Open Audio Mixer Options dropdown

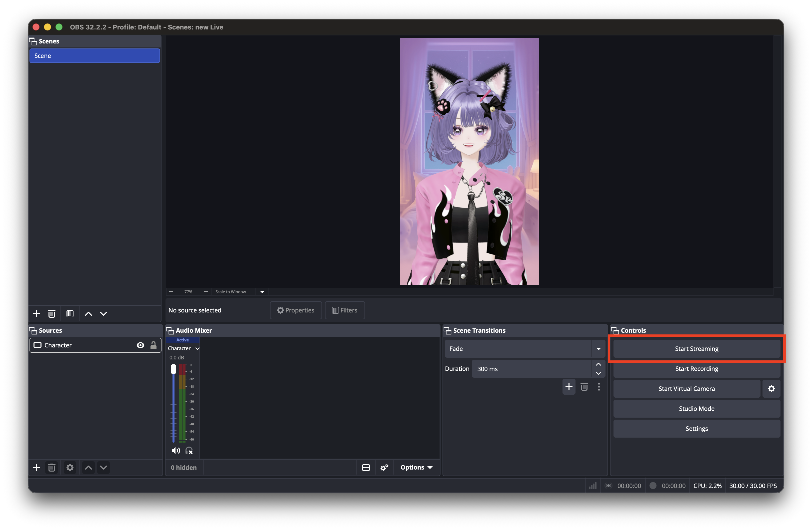416,467
